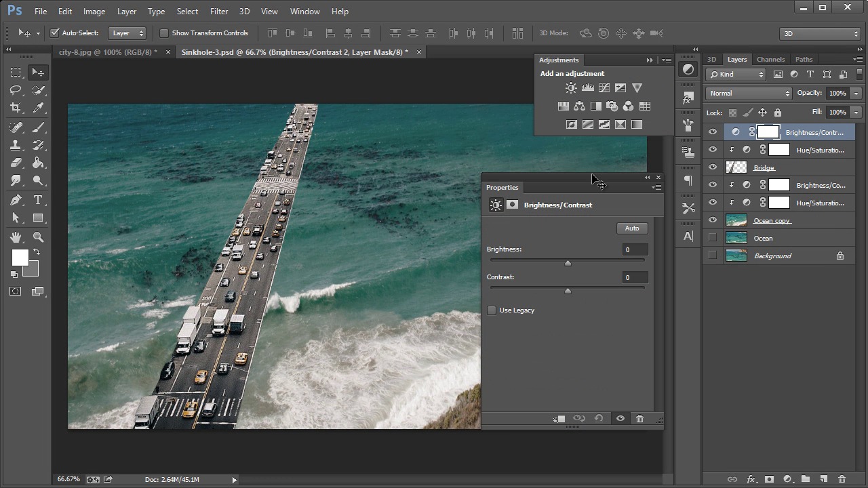Switch to city-8.jpg document tab
This screenshot has height=488, width=868.
(107, 52)
